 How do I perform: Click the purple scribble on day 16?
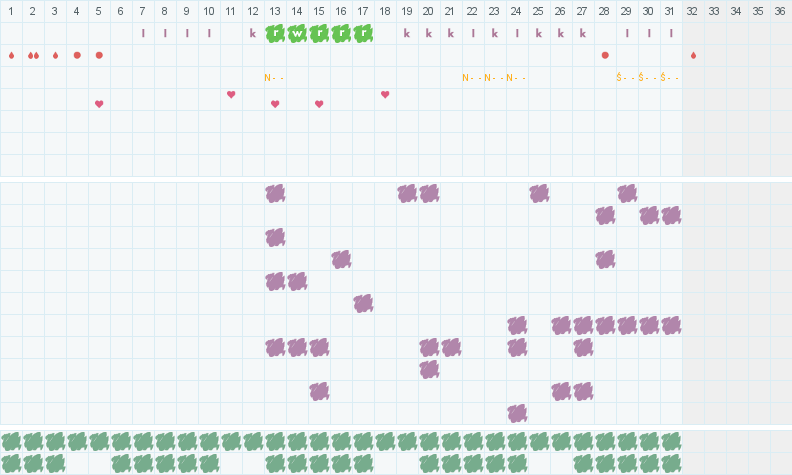click(341, 259)
